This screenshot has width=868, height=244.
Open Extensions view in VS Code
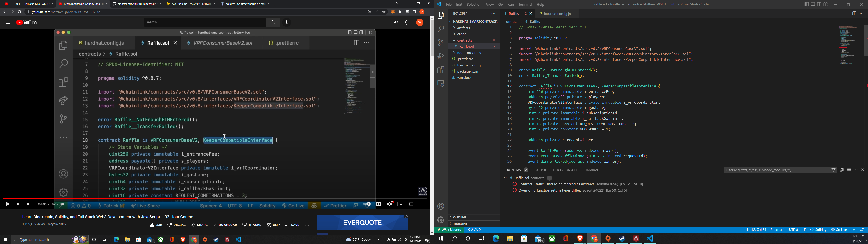[x=441, y=70]
